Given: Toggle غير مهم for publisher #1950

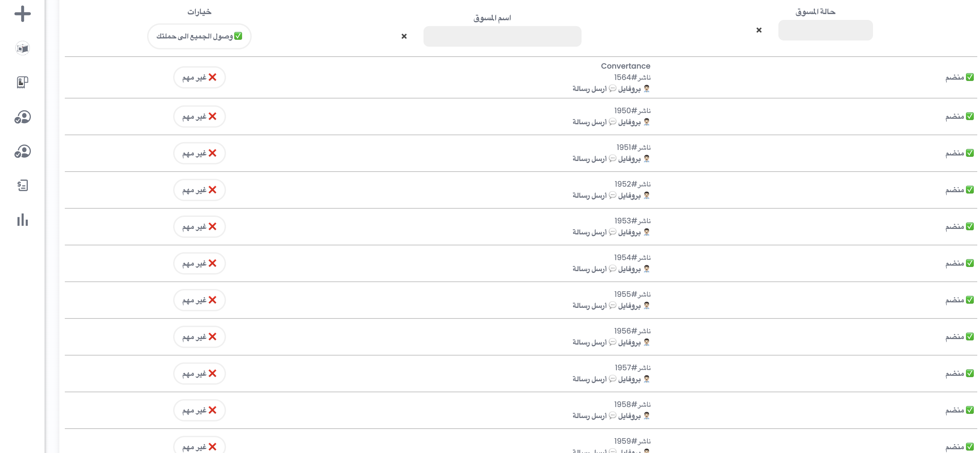Looking at the screenshot, I should pyautogui.click(x=199, y=116).
